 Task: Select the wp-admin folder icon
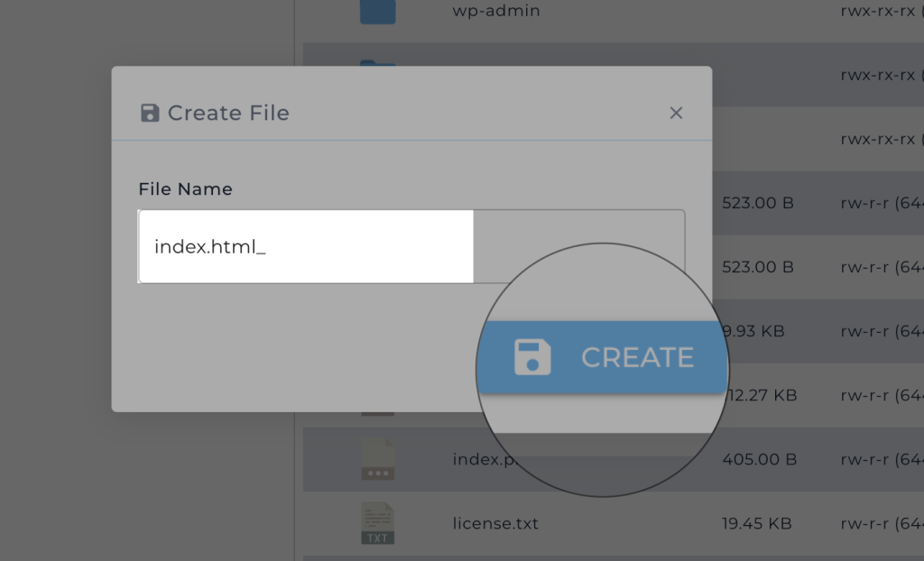(377, 12)
